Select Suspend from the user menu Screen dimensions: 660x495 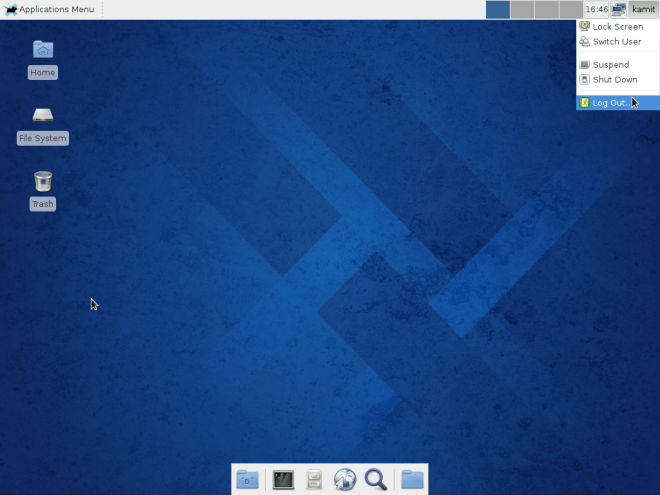[x=617, y=65]
